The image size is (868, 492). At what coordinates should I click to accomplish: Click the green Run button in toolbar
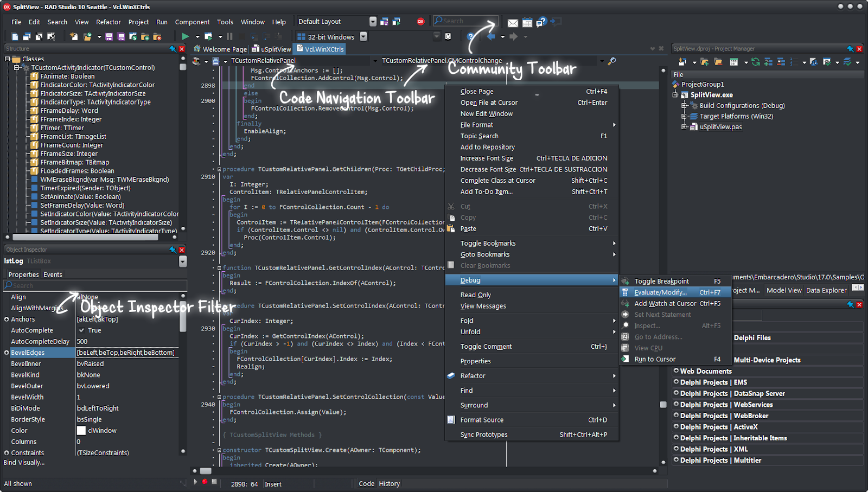coord(186,36)
